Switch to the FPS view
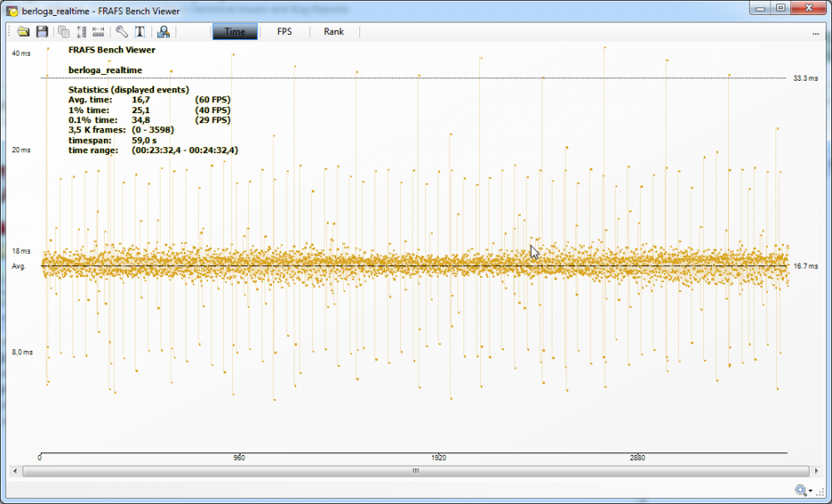Screen dimensions: 832x504 point(284,32)
